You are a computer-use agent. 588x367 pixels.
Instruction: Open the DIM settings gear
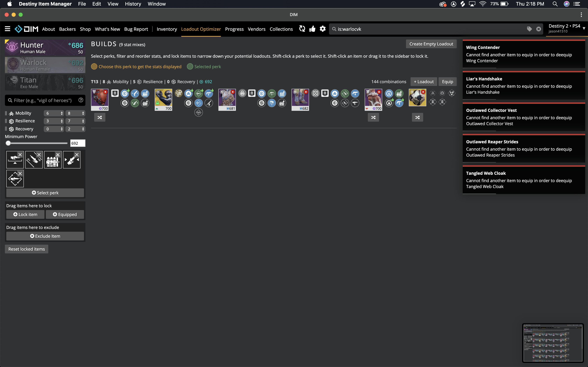pos(322,29)
